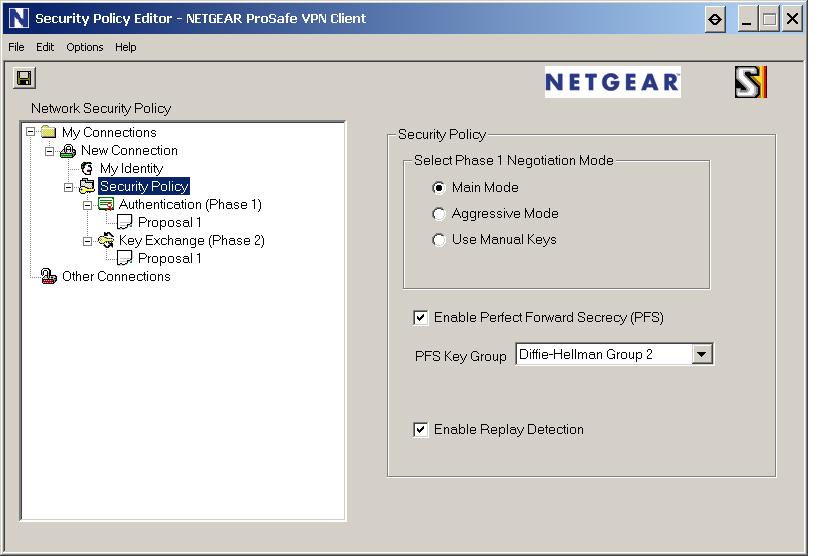Click the Save floppy disk icon
Screen dimensions: 840x556
coord(24,78)
